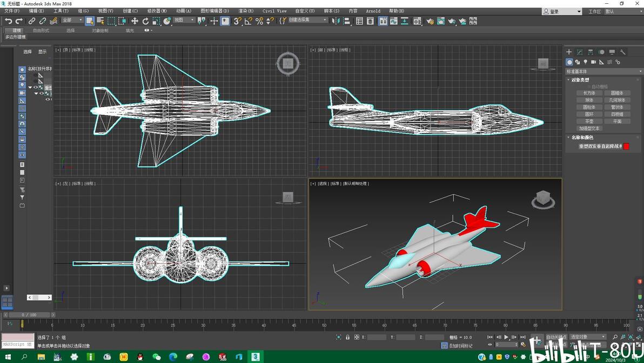This screenshot has width=644, height=363.
Task: Select the Systems category icon
Action: [x=618, y=62]
